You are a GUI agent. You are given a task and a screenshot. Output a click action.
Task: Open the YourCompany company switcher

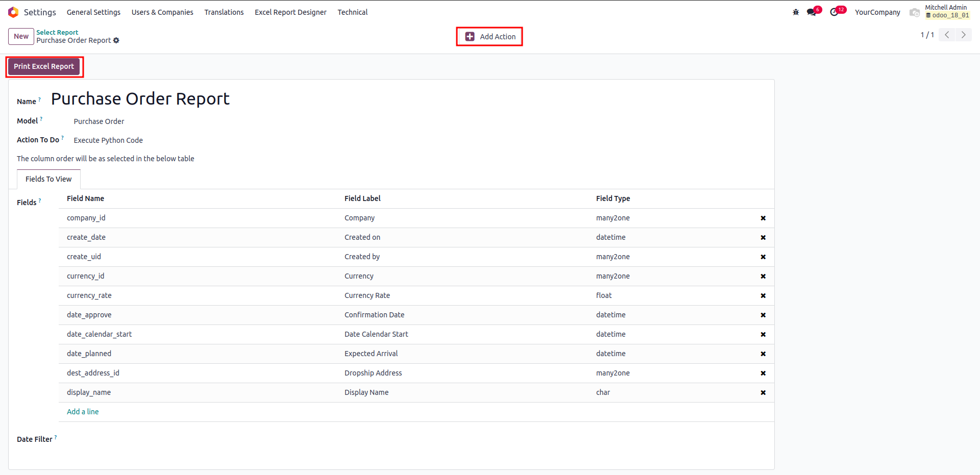pos(877,12)
